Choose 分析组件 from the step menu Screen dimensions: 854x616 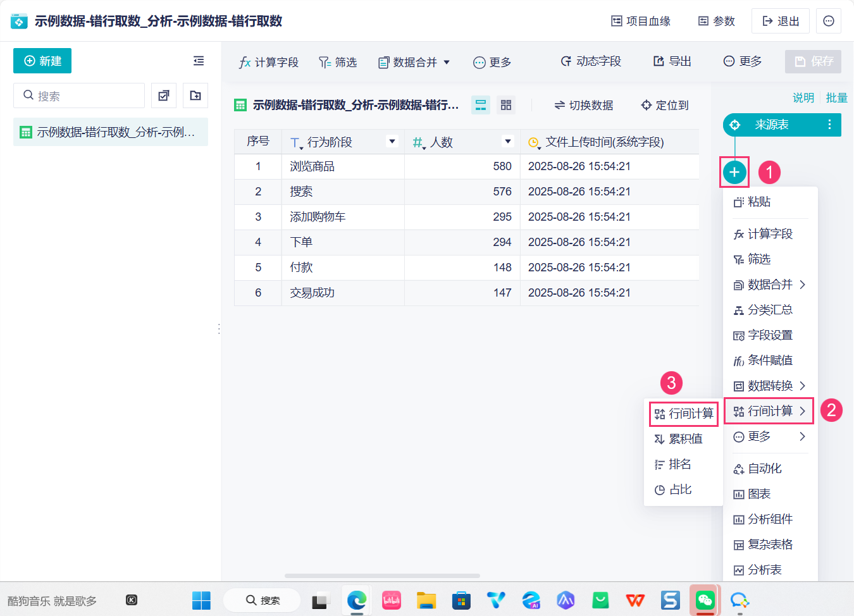pos(770,519)
